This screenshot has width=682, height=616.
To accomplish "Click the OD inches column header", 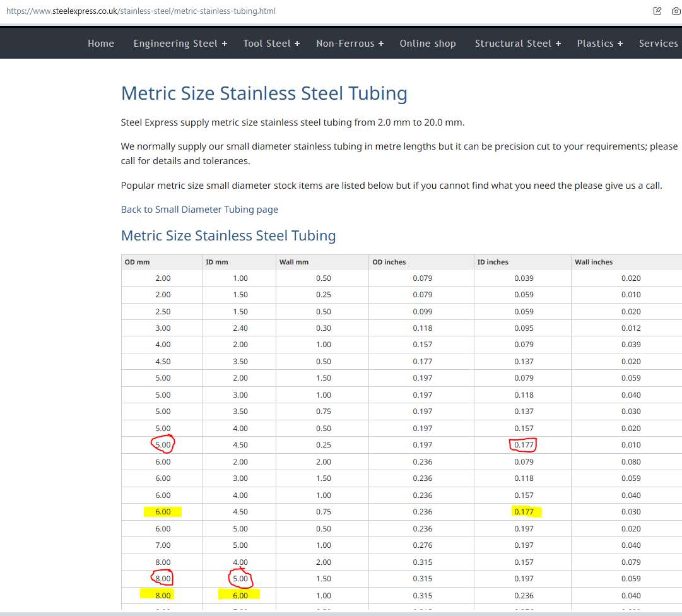I will (x=389, y=262).
